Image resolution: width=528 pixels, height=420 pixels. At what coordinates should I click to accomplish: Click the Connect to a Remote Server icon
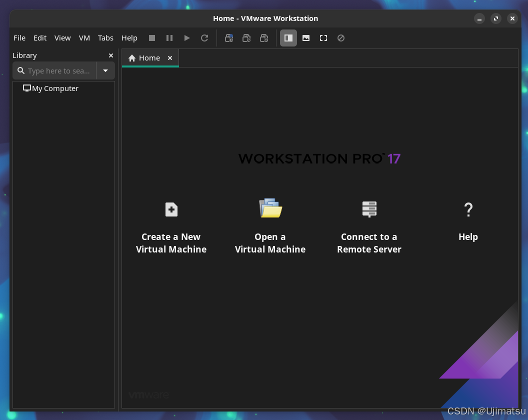tap(369, 209)
